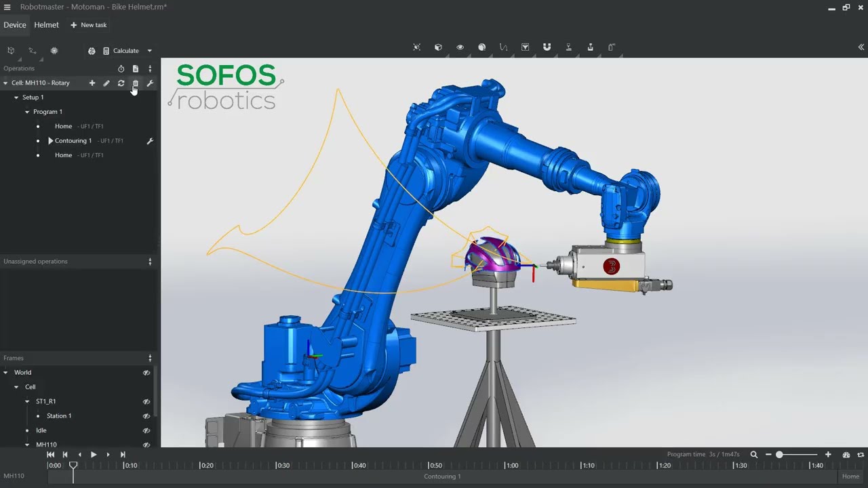Toggle visibility of the ST1_R1 frame
Viewport: 868px width, 488px height.
pos(146,401)
